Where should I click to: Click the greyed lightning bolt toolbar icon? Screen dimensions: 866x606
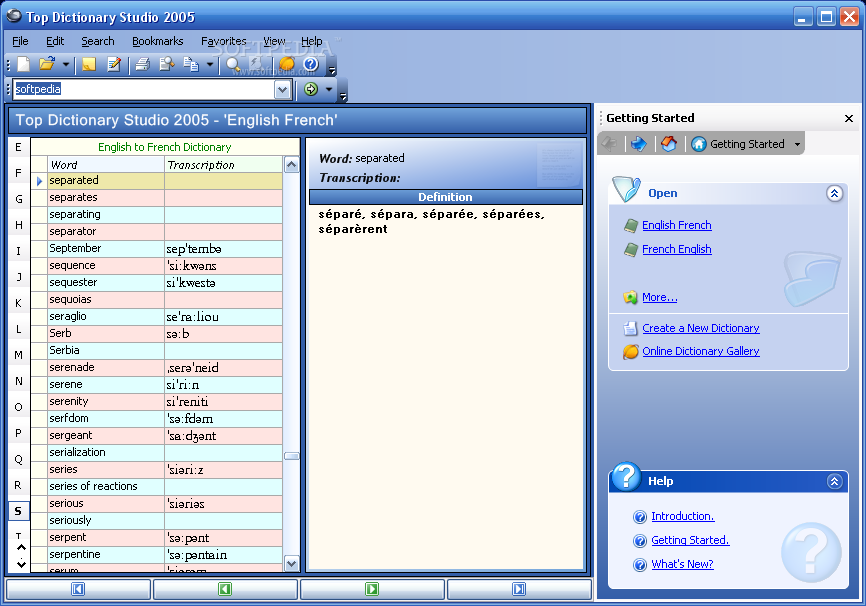coord(256,65)
